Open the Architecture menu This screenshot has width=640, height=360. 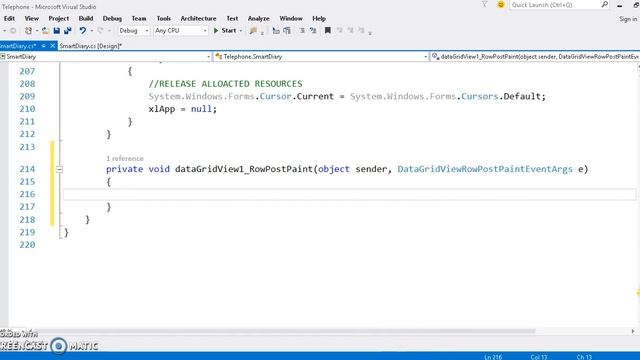pyautogui.click(x=198, y=18)
